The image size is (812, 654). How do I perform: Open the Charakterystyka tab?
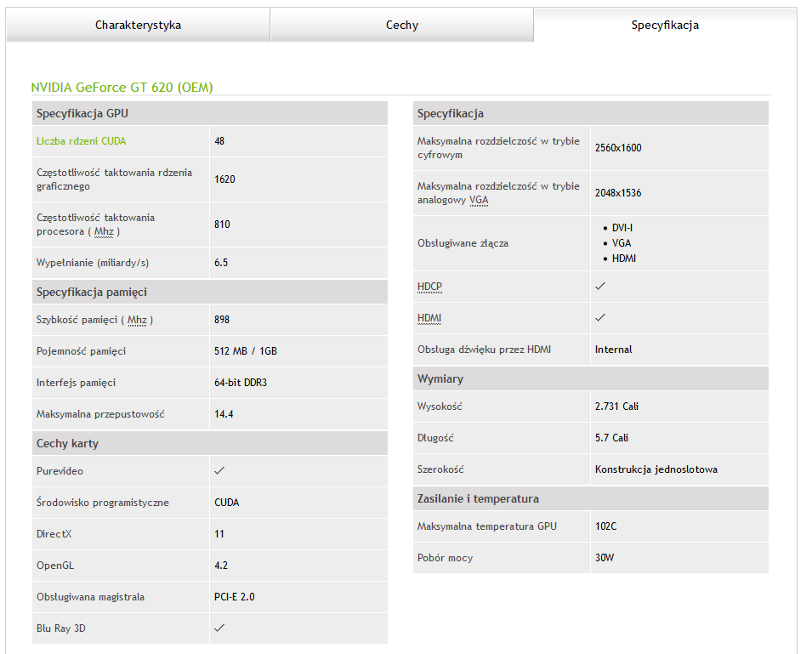point(138,25)
